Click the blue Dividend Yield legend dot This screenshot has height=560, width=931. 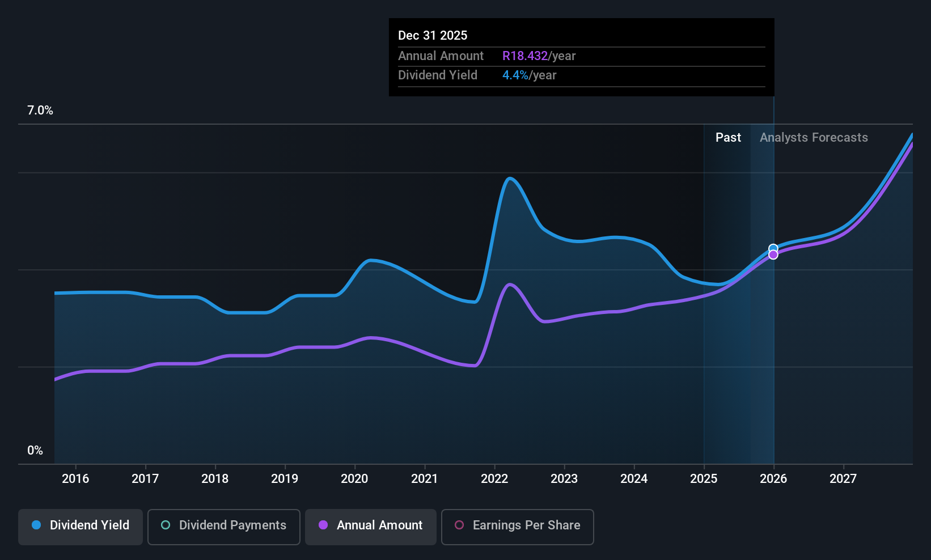(x=36, y=525)
